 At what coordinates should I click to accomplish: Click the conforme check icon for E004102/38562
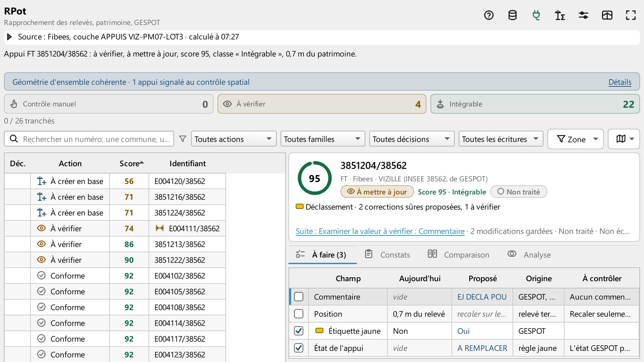click(x=41, y=276)
